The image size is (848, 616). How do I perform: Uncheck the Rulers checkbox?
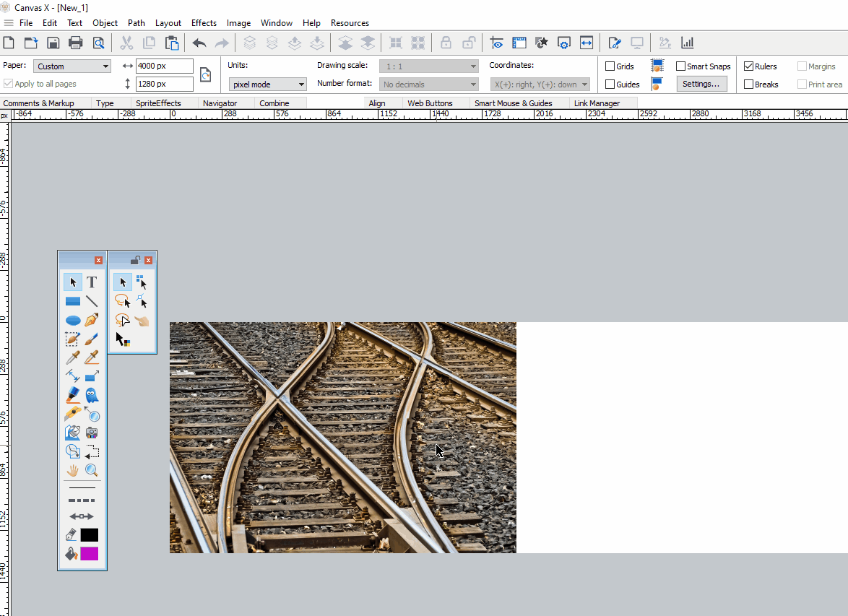click(x=749, y=66)
